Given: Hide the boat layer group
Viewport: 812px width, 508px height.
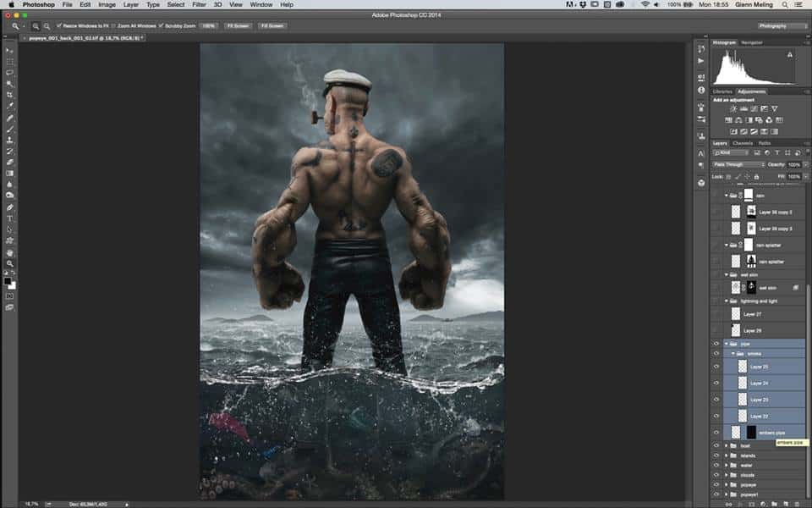Looking at the screenshot, I should [x=716, y=445].
